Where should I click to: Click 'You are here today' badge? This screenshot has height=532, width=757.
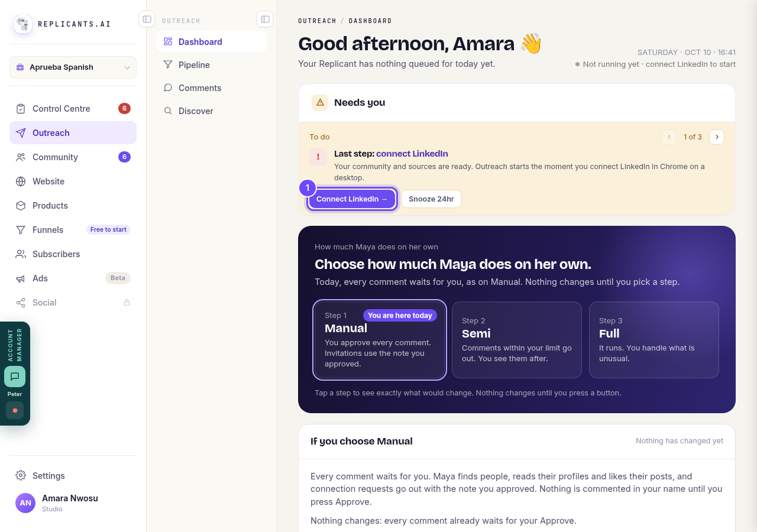(x=400, y=316)
